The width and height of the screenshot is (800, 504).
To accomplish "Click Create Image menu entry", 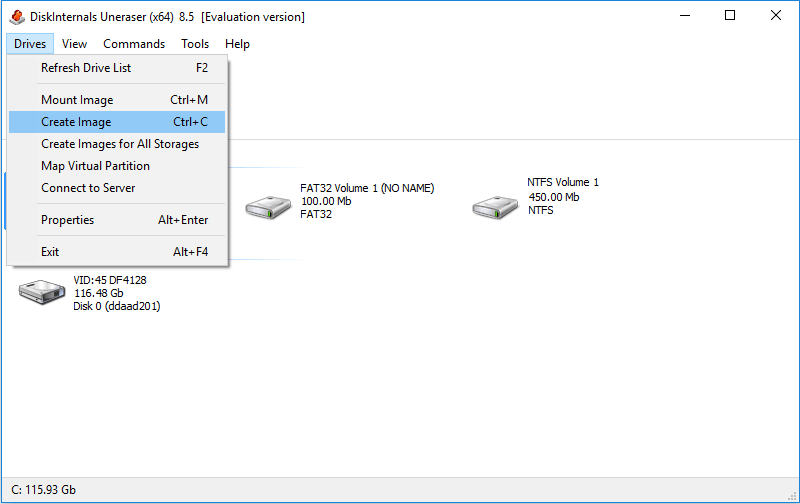I will tap(117, 122).
